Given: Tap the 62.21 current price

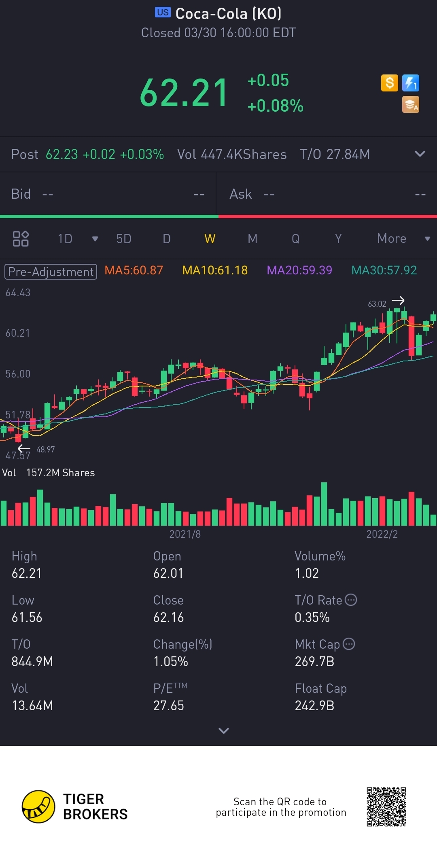Looking at the screenshot, I should pyautogui.click(x=184, y=93).
